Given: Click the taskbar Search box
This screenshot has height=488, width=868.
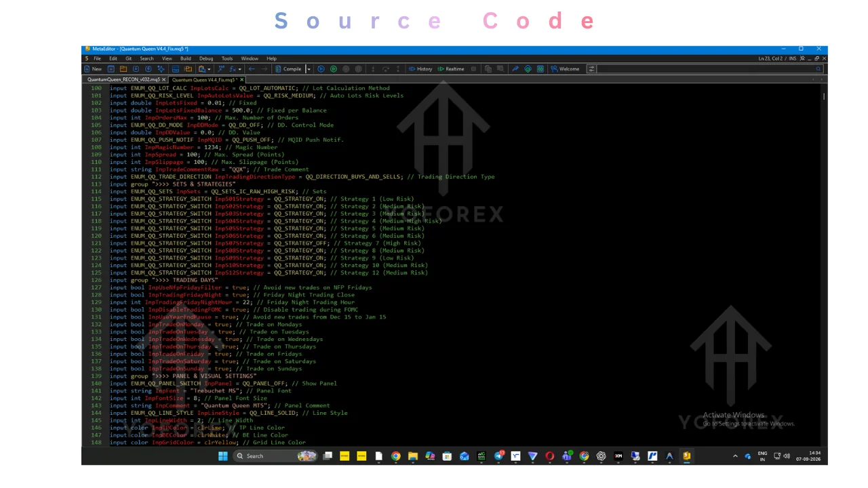Looking at the screenshot, I should pos(277,456).
